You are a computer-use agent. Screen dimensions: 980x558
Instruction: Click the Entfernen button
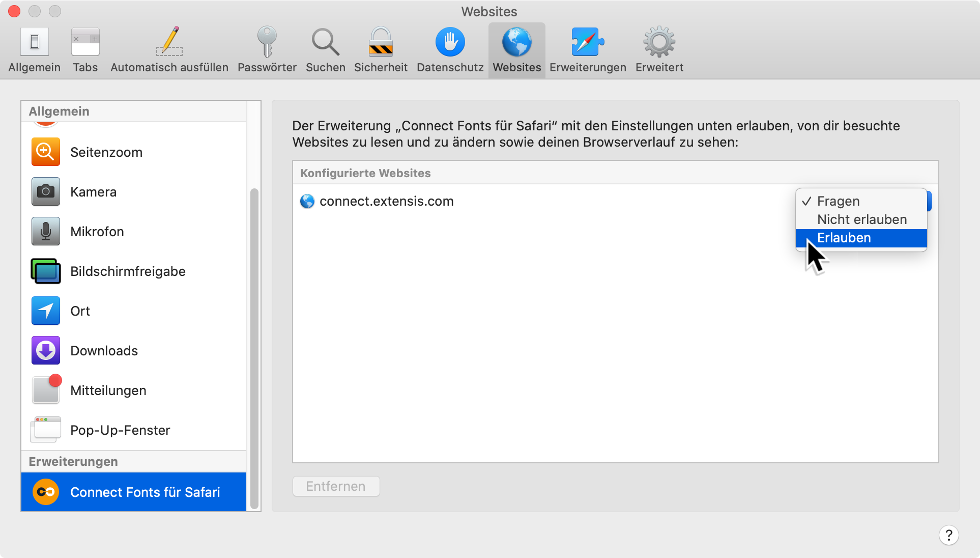pyautogui.click(x=336, y=486)
